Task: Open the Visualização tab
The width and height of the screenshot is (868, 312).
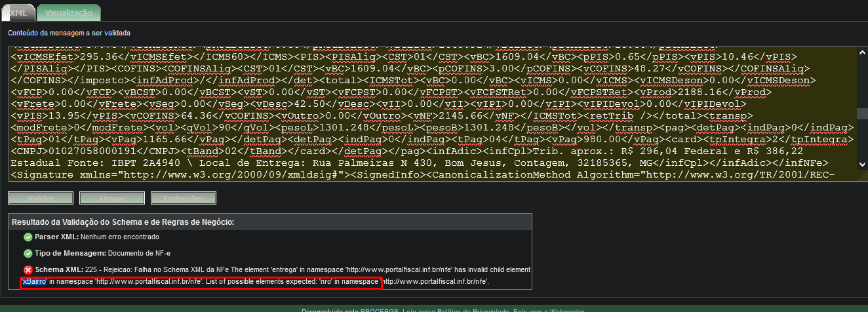Action: (69, 12)
